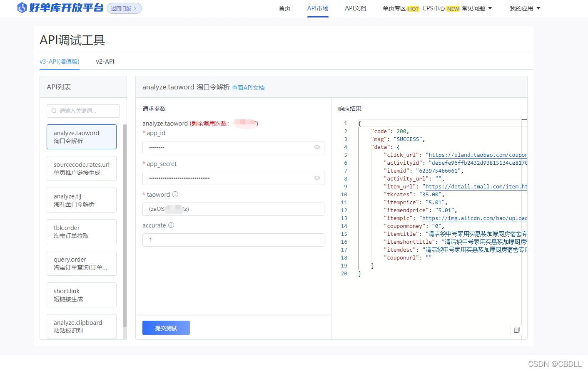Click the "itemprice": "5.01" line
This screenshot has width=588, height=371.
click(416, 203)
